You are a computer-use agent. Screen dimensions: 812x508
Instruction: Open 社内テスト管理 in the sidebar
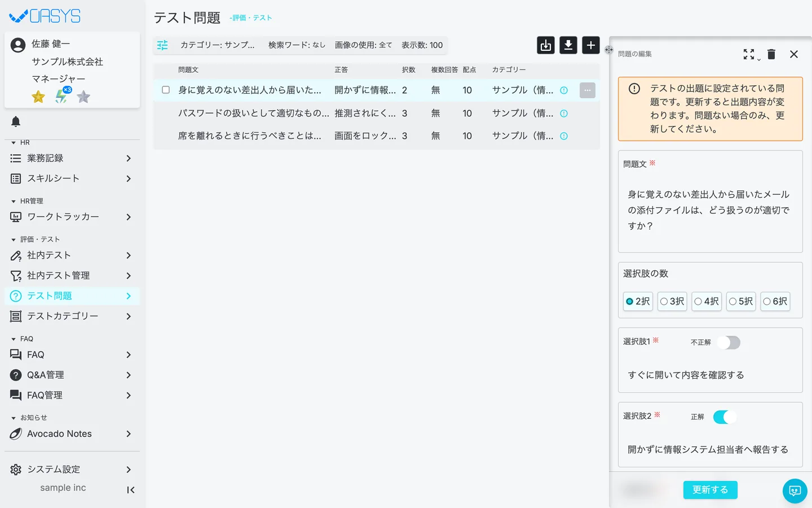tap(72, 275)
